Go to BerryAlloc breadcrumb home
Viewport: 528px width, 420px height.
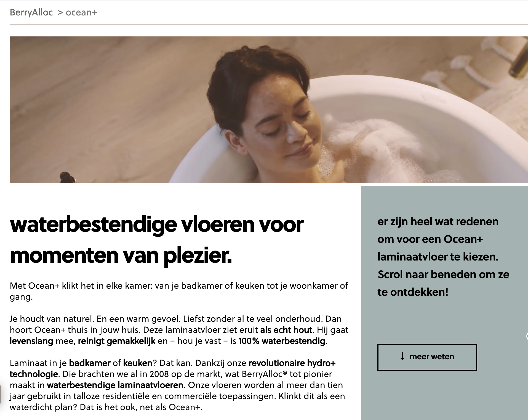[31, 13]
